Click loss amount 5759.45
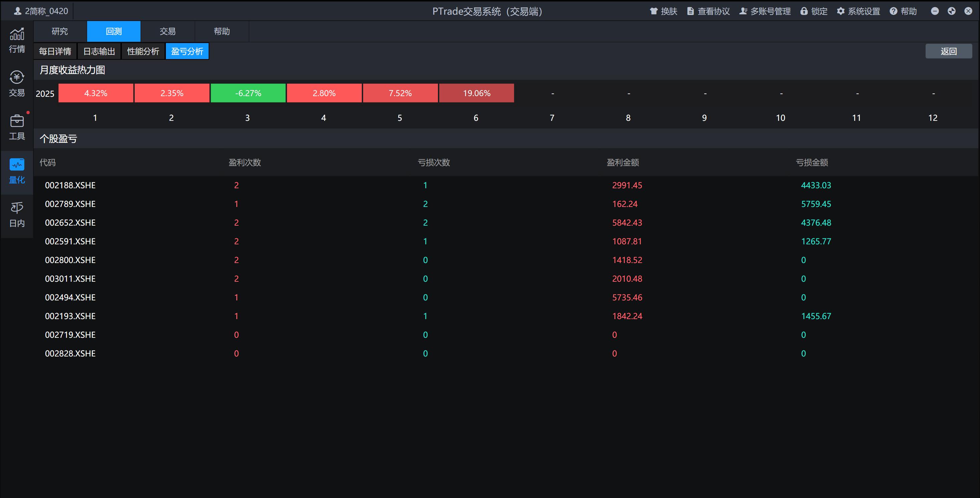This screenshot has width=980, height=498. [816, 204]
